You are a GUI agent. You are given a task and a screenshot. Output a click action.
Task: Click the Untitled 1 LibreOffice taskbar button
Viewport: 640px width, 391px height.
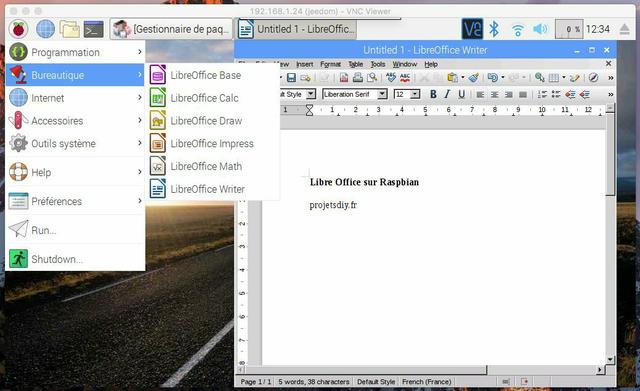coord(297,29)
